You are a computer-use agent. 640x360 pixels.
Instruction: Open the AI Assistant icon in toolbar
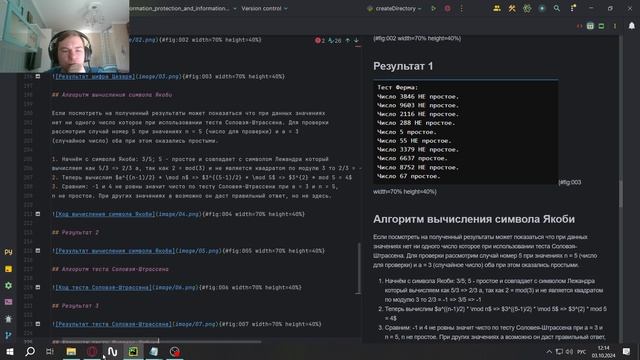[x=527, y=8]
